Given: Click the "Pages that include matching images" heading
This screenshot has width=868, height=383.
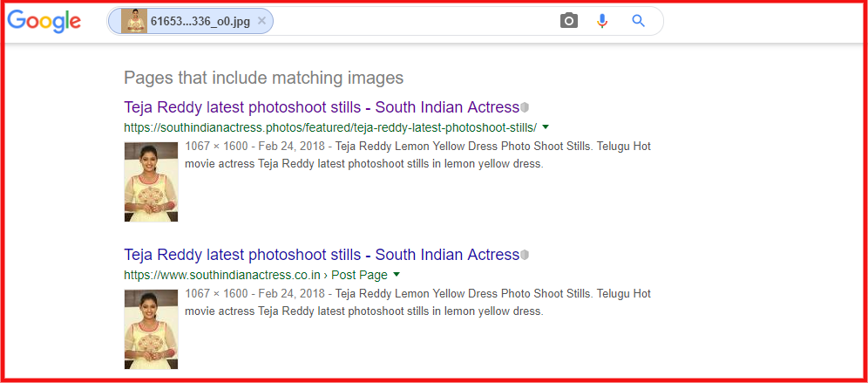Looking at the screenshot, I should point(263,78).
